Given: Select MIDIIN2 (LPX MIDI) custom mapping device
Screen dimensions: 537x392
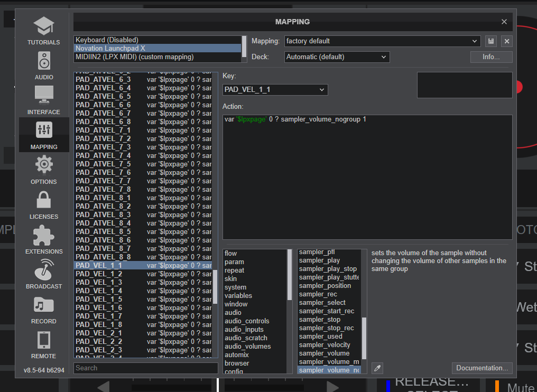Looking at the screenshot, I should (x=158, y=57).
